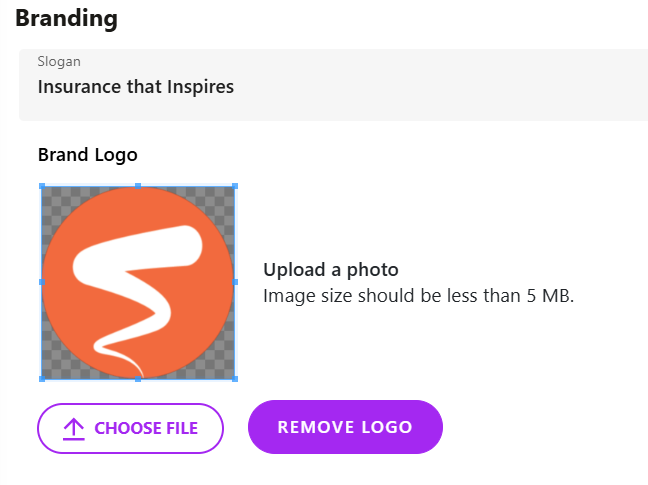Click the 'Image size should be less than 5 MB' text
This screenshot has height=485, width=648.
pos(419,296)
